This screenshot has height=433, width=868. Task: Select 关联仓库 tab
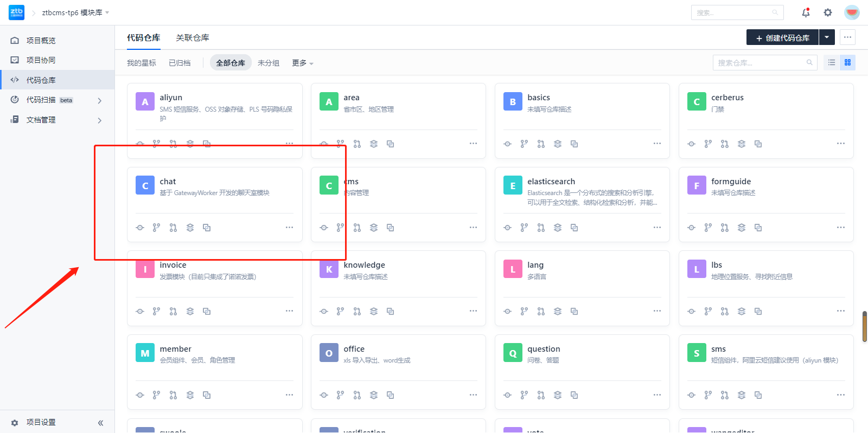click(193, 38)
